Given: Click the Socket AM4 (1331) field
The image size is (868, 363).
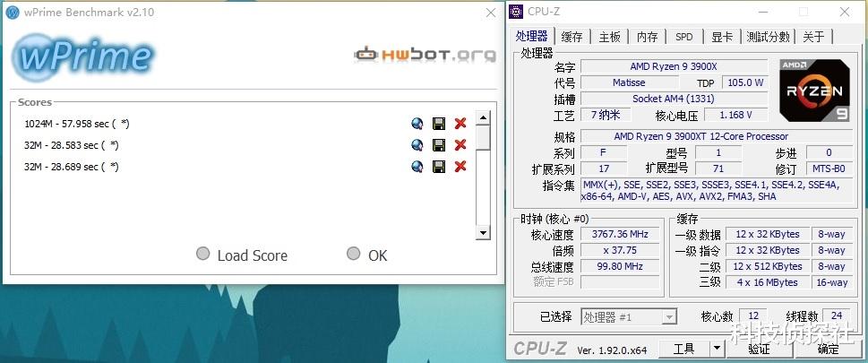Looking at the screenshot, I should (x=674, y=99).
